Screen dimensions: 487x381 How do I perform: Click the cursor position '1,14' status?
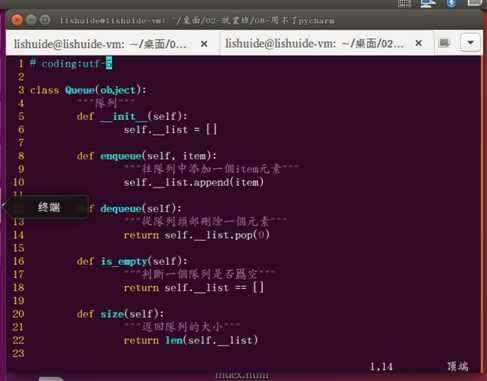pos(381,367)
